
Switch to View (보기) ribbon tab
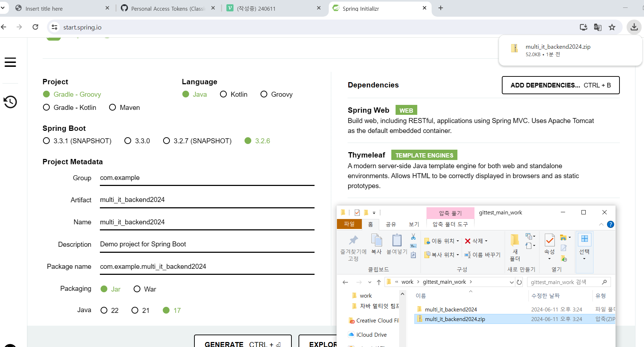tap(414, 224)
